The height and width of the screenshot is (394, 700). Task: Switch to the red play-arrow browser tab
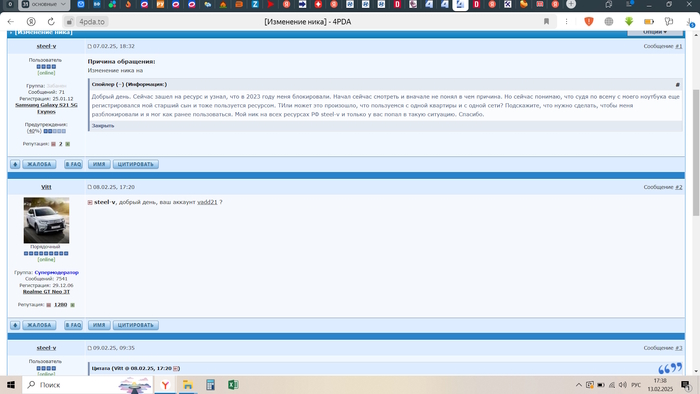point(271,4)
